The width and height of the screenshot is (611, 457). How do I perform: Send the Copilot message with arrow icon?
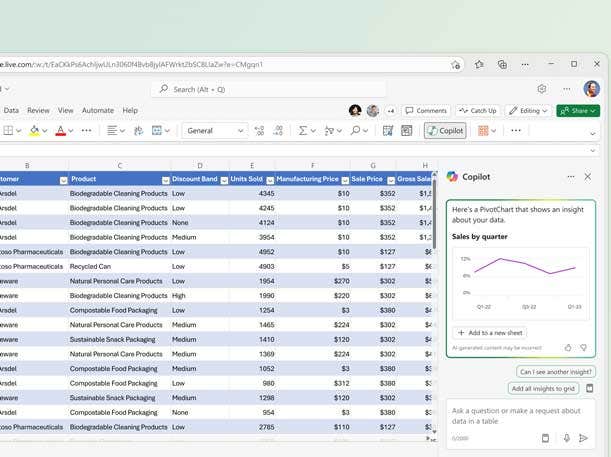pos(584,438)
